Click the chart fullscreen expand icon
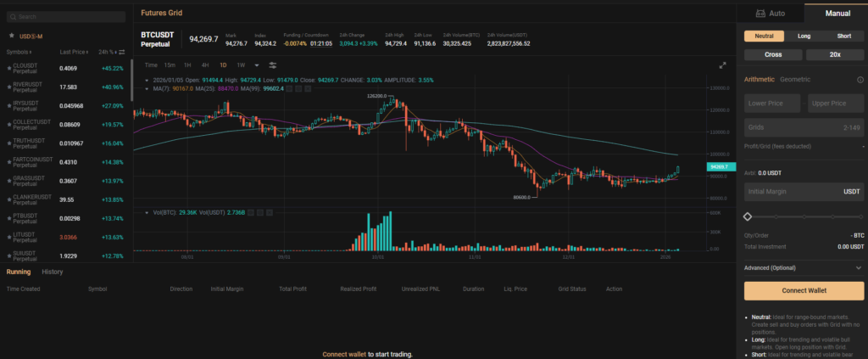 point(722,65)
